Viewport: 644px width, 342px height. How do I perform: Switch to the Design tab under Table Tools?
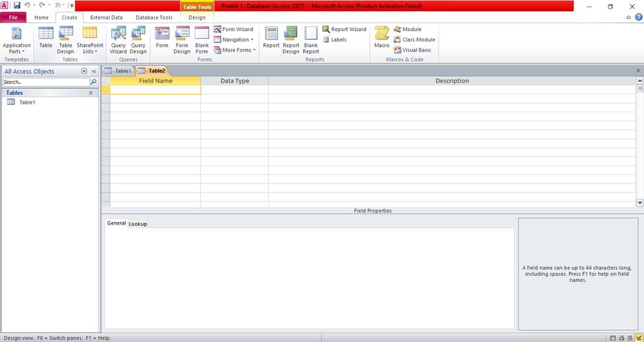pyautogui.click(x=197, y=18)
